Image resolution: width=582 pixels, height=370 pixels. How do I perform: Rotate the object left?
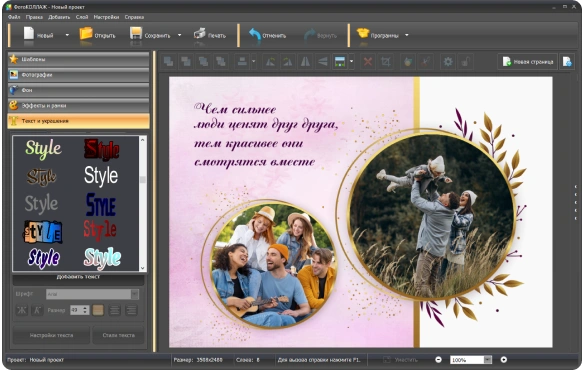(270, 61)
